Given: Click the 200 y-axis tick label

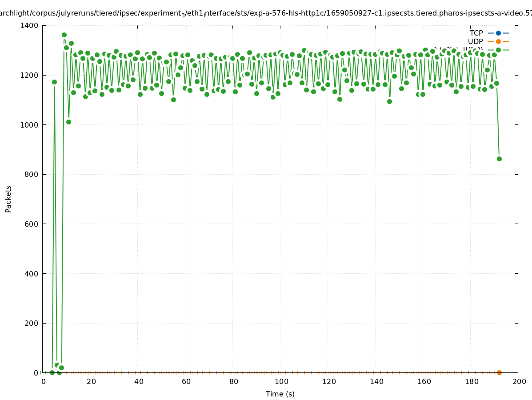Looking at the screenshot, I should 32,323.
